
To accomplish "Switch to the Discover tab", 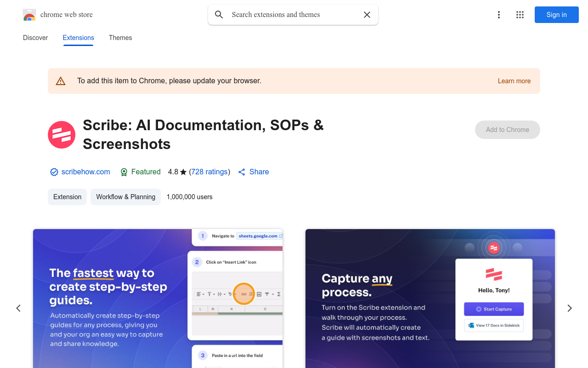I will point(35,38).
